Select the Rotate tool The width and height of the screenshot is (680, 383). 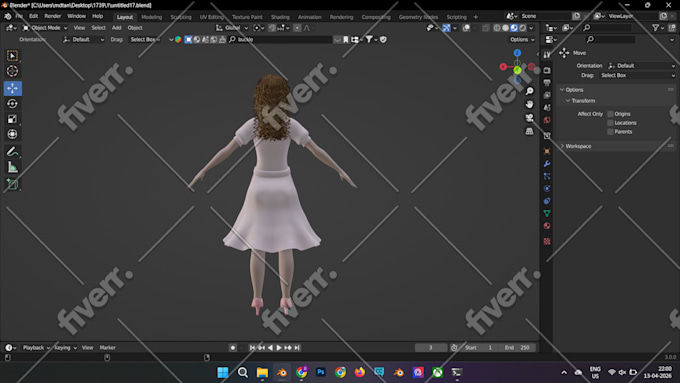pyautogui.click(x=13, y=104)
